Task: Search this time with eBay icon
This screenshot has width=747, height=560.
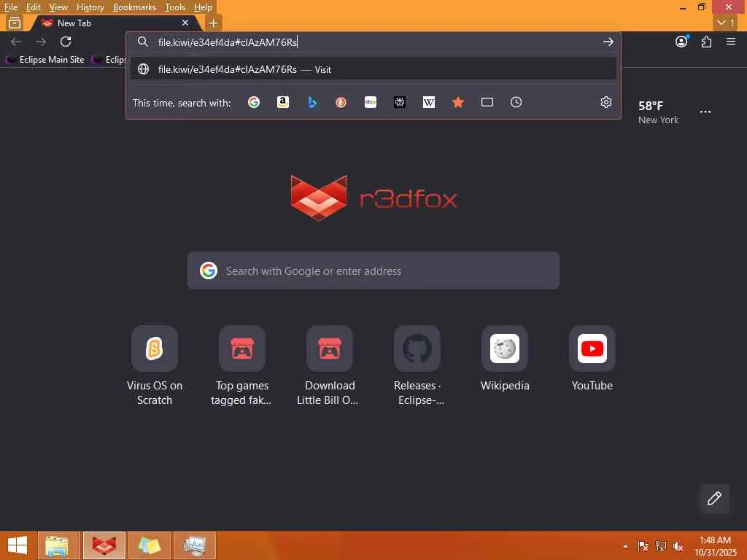Action: click(x=371, y=102)
